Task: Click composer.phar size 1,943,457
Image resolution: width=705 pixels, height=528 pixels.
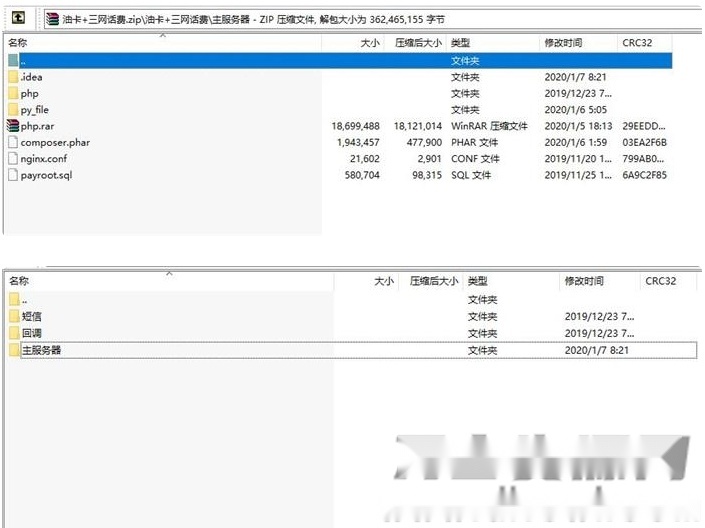Action: pyautogui.click(x=358, y=143)
